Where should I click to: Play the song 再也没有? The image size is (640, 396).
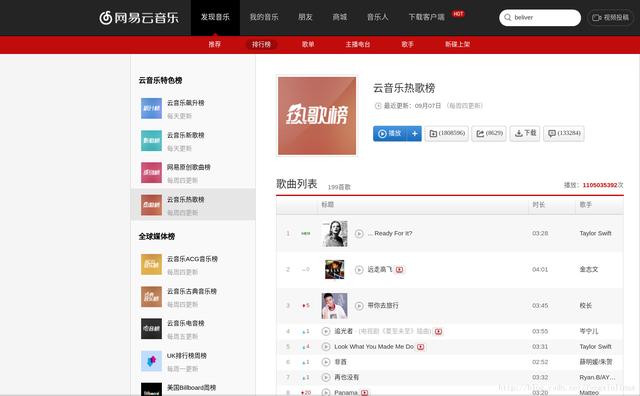[326, 377]
